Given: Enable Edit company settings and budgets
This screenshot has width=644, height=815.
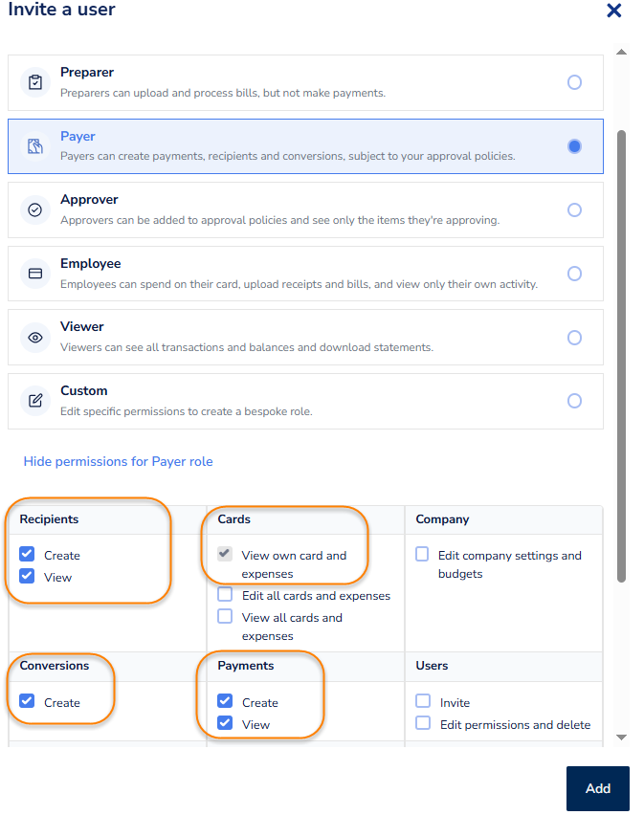Looking at the screenshot, I should 422,555.
